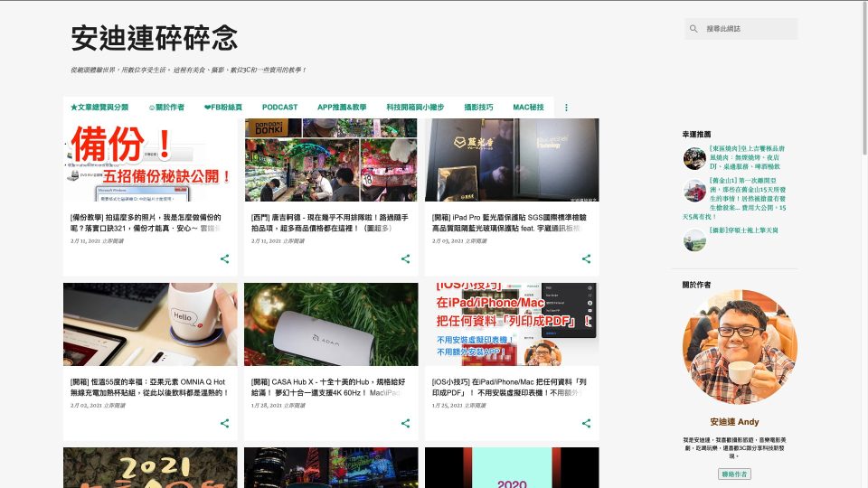Click the 關於作者 sidebar heading

coord(696,285)
